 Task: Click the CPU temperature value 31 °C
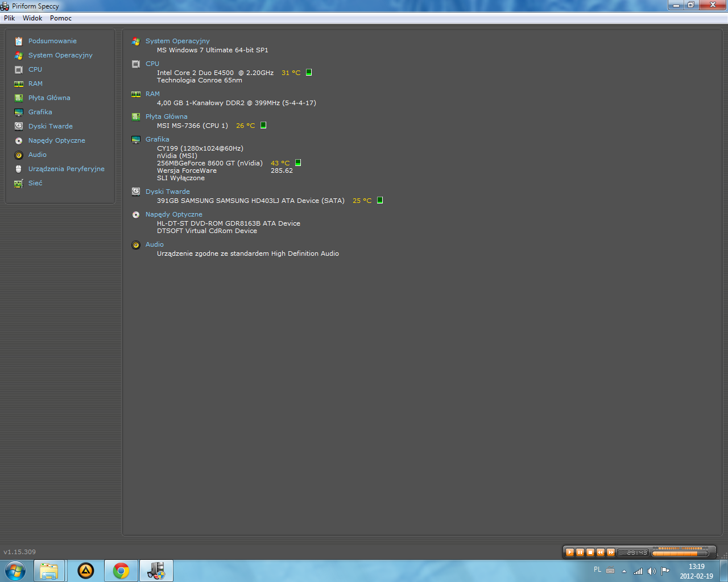coord(291,73)
